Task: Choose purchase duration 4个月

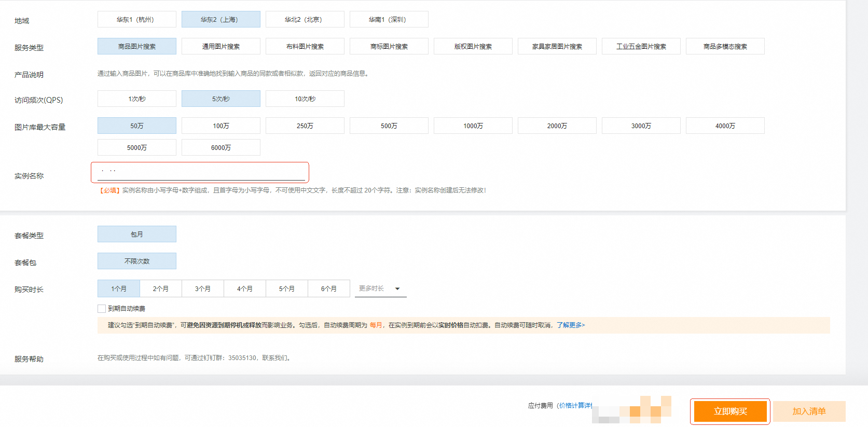Action: point(245,288)
